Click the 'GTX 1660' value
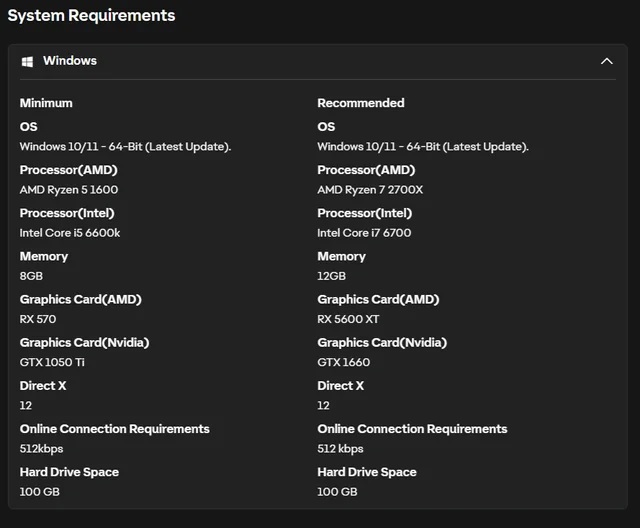Screen dimensions: 640x528 point(344,362)
